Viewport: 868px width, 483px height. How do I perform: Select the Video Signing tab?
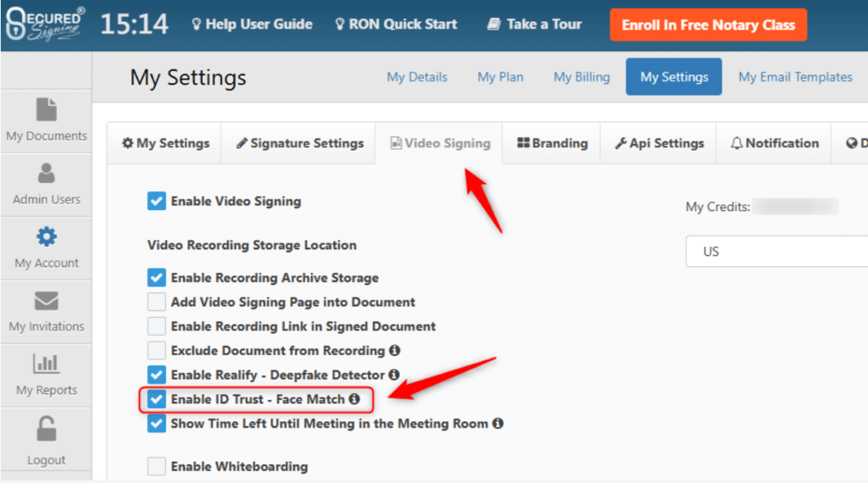point(440,143)
